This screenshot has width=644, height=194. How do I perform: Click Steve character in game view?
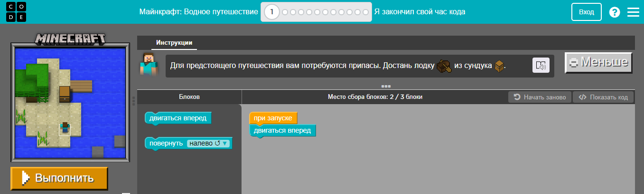pos(65,128)
